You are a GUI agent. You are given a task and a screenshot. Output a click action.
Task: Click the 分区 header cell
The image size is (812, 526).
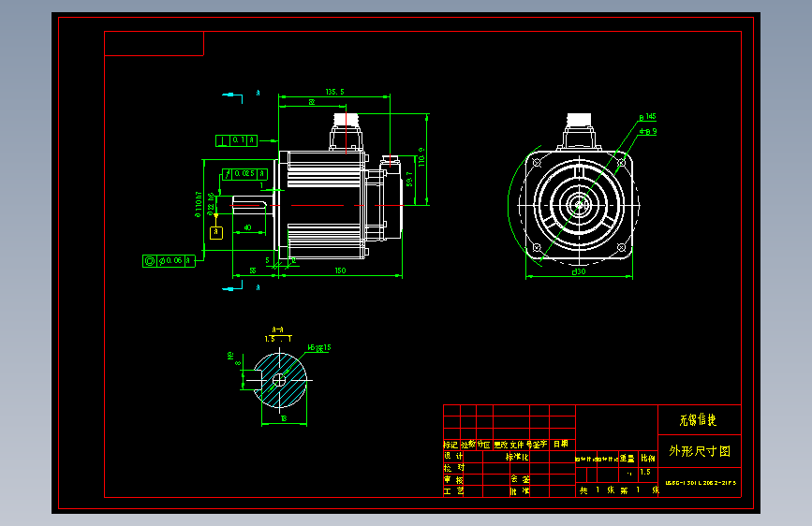[x=483, y=445]
